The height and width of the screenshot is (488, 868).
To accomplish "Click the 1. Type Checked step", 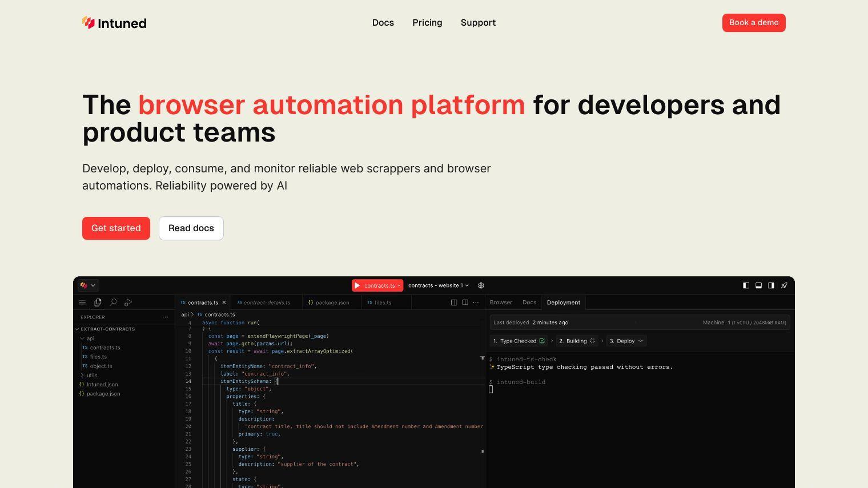I will (x=519, y=341).
